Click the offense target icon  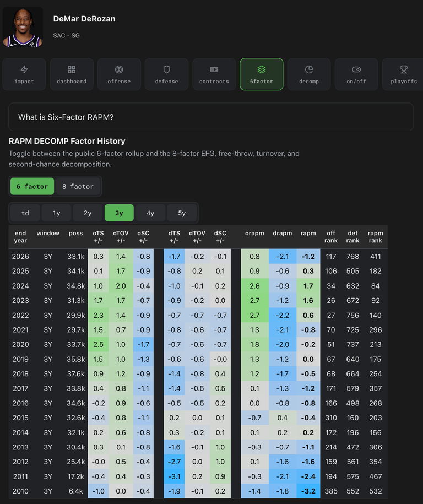tap(119, 69)
